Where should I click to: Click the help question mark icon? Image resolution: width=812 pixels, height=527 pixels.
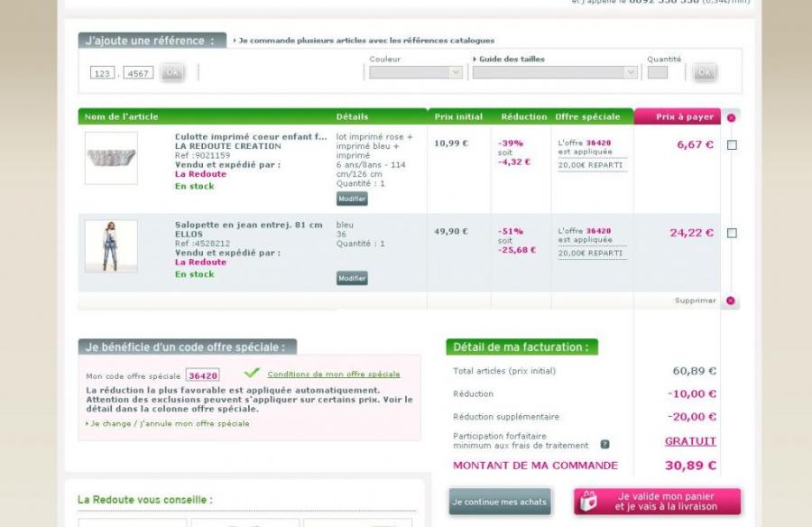click(604, 444)
